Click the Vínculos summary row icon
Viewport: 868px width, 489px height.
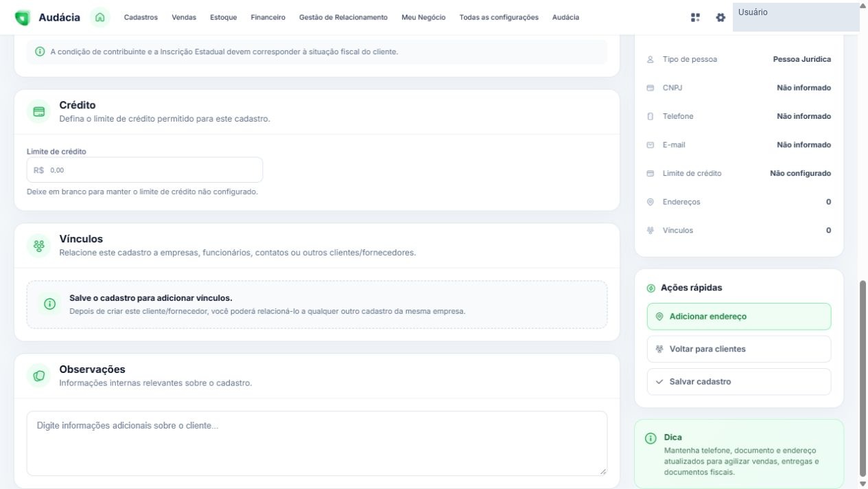click(x=650, y=231)
